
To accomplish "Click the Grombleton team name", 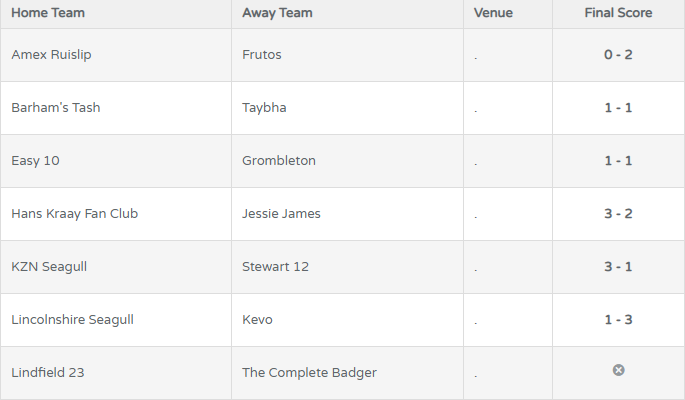I will click(279, 161).
